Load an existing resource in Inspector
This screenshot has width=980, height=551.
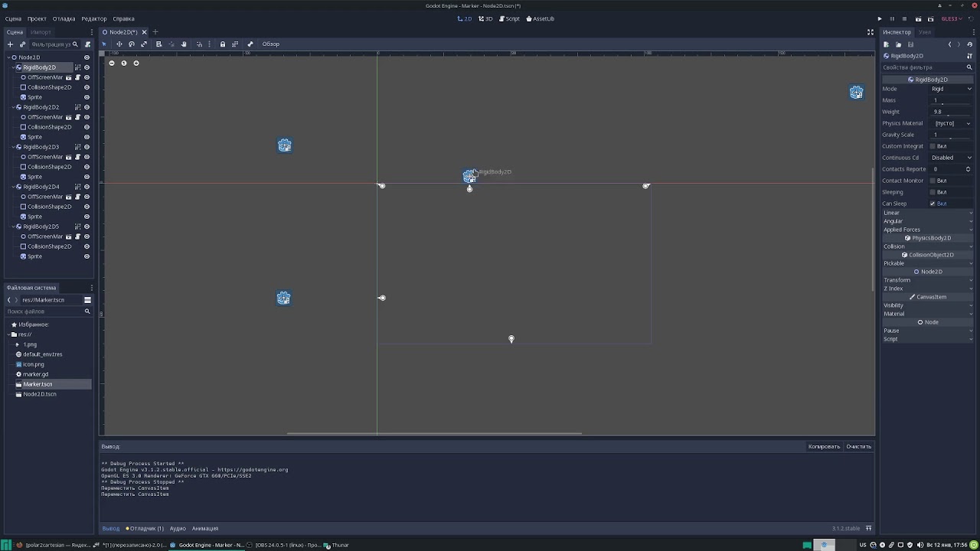899,44
